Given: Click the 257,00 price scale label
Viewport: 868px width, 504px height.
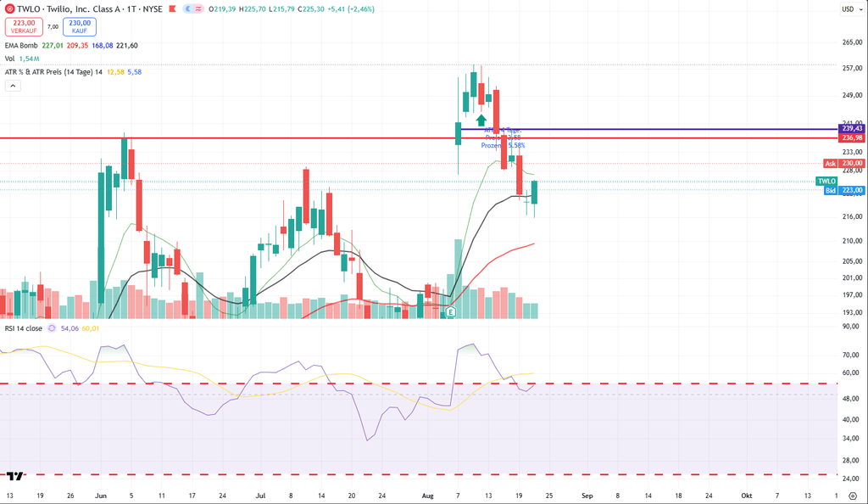Looking at the screenshot, I should click(x=853, y=68).
